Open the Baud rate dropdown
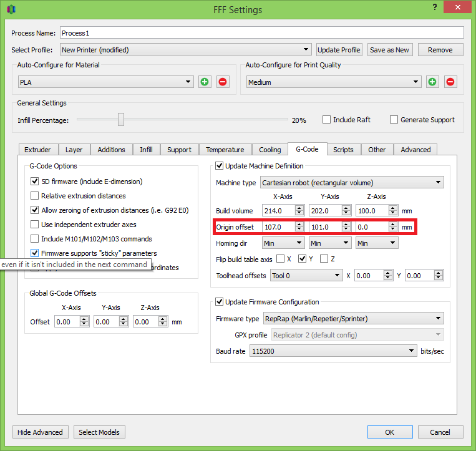Image resolution: width=476 pixels, height=451 pixels. tap(333, 351)
